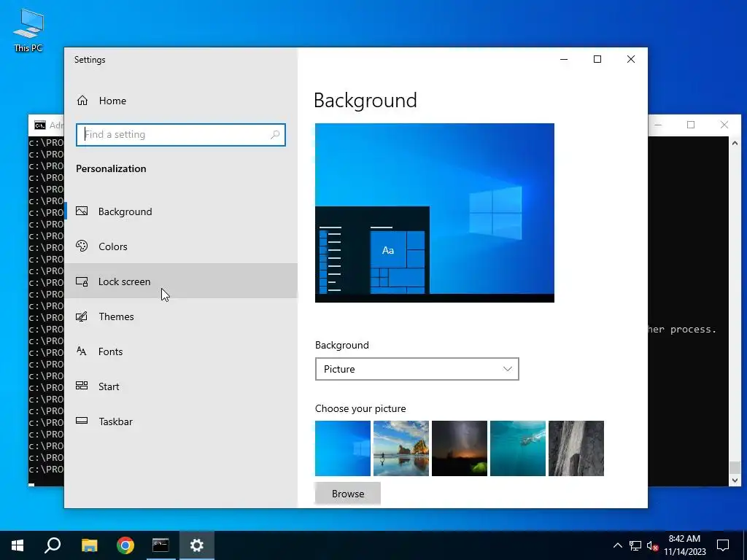Switch to Command Prompt taskbar icon
The image size is (747, 560).
pos(160,545)
